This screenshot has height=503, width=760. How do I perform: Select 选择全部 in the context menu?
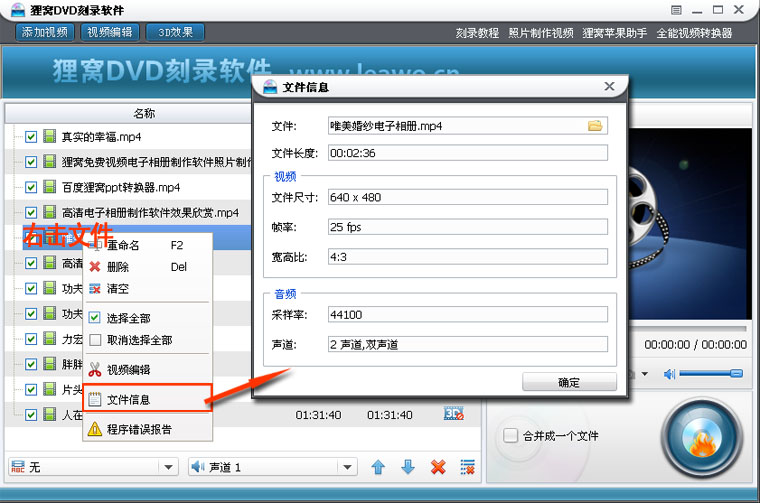coord(147,318)
